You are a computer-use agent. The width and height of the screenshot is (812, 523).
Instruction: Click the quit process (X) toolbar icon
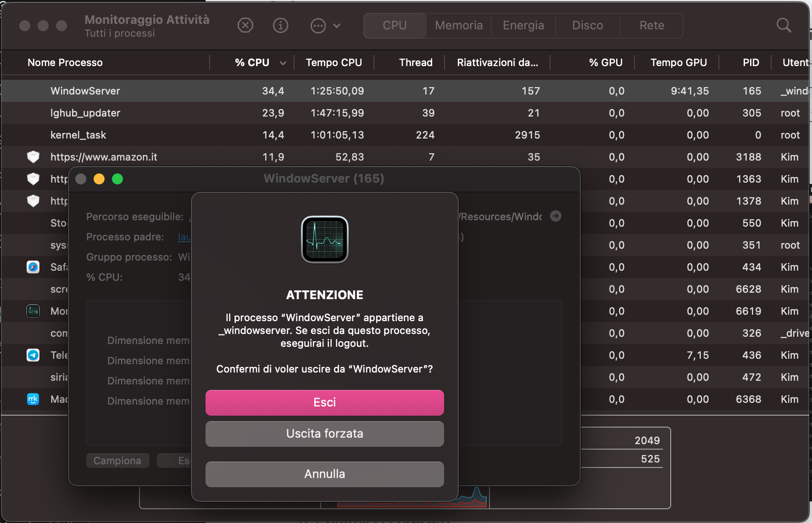[245, 25]
